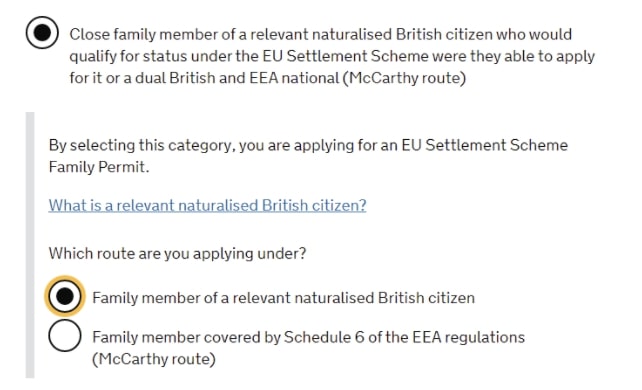Click the filled dot of the topmost radio
Image resolution: width=642 pixels, height=390 pixels.
[x=42, y=32]
